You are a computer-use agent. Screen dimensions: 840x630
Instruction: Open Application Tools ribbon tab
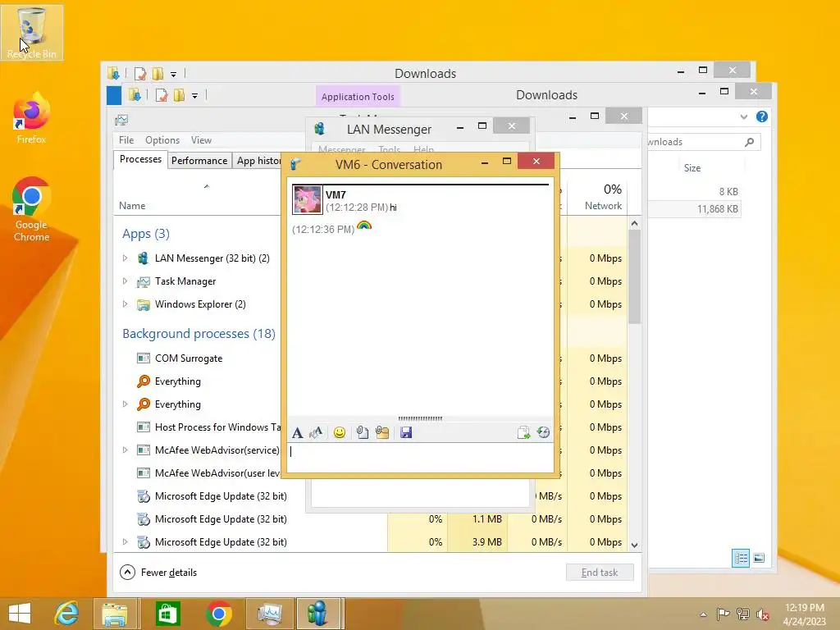[358, 97]
